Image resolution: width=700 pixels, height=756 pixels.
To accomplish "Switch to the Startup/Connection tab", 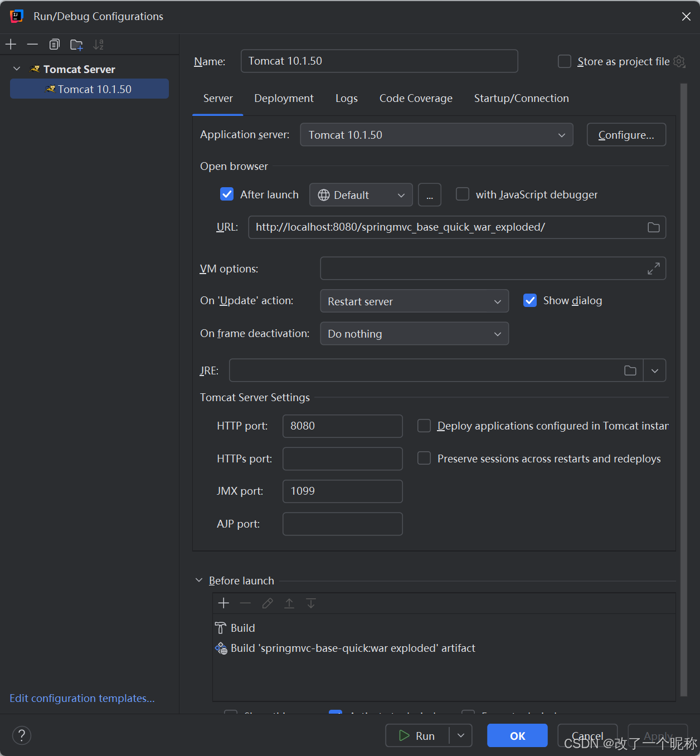I will (522, 99).
